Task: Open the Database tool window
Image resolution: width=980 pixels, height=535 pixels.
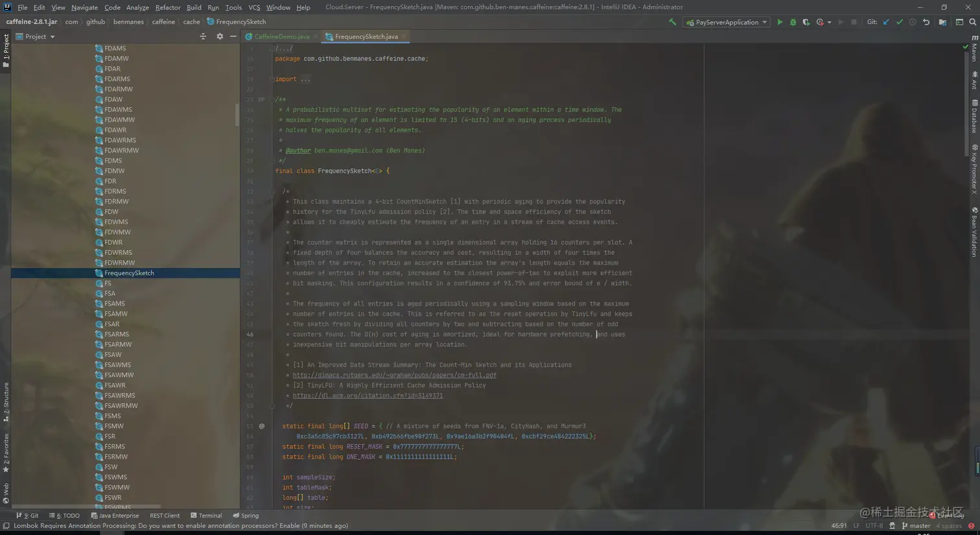Action: (974, 116)
